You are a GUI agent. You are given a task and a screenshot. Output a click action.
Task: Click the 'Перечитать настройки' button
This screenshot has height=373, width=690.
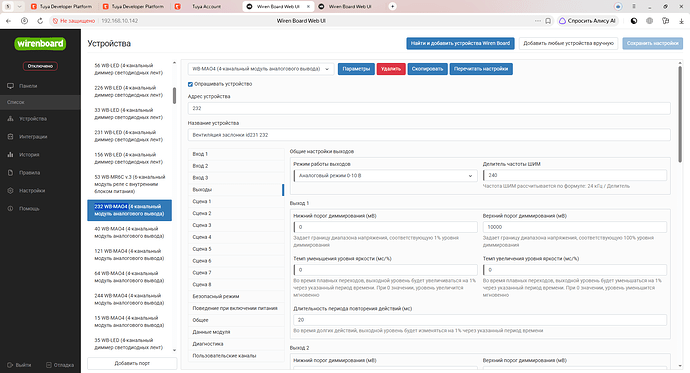coord(481,69)
